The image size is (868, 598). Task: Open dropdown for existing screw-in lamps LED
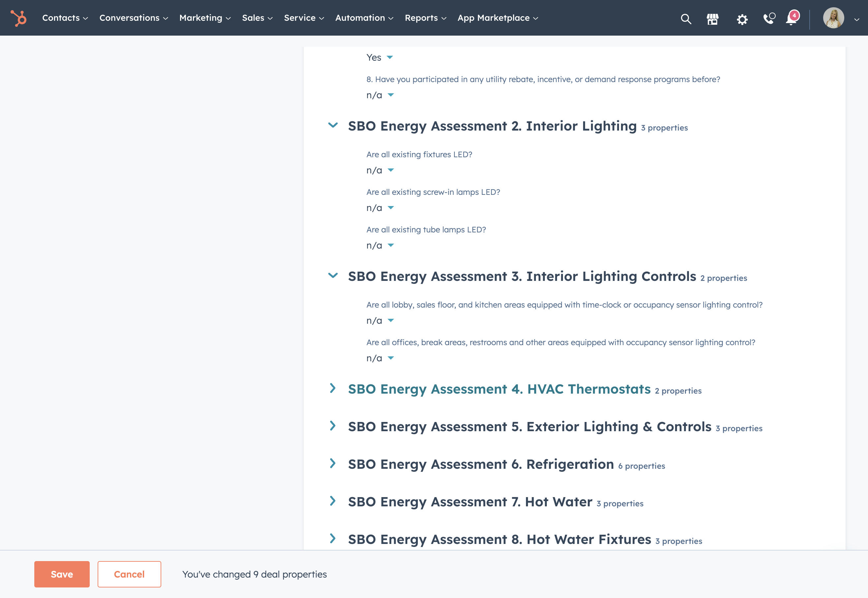[x=380, y=208]
